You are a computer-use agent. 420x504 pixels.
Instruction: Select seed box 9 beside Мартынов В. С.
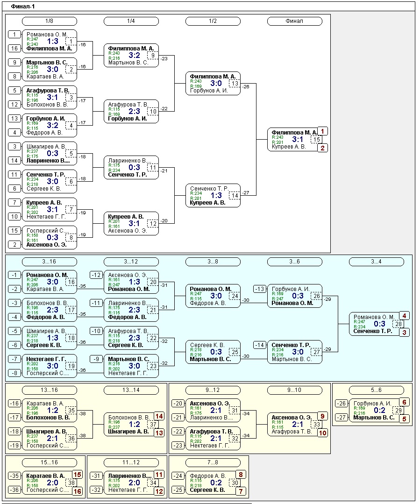tap(14, 62)
